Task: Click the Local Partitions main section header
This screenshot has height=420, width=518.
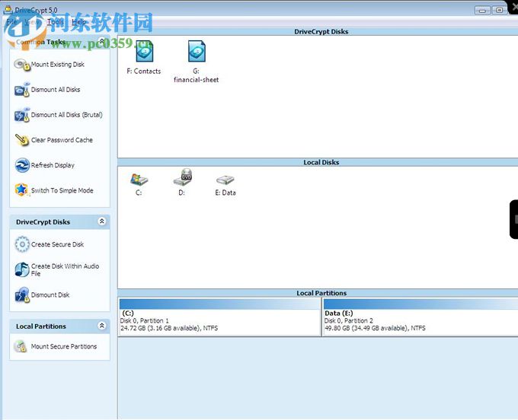Action: coord(321,293)
